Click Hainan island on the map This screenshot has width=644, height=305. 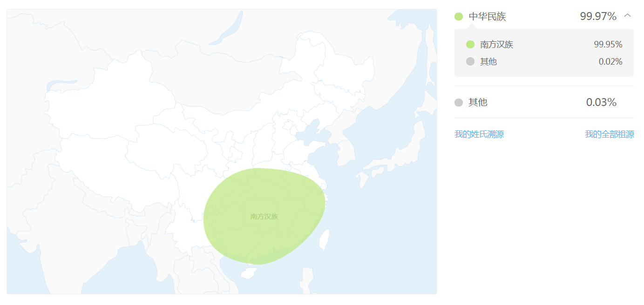[248, 273]
